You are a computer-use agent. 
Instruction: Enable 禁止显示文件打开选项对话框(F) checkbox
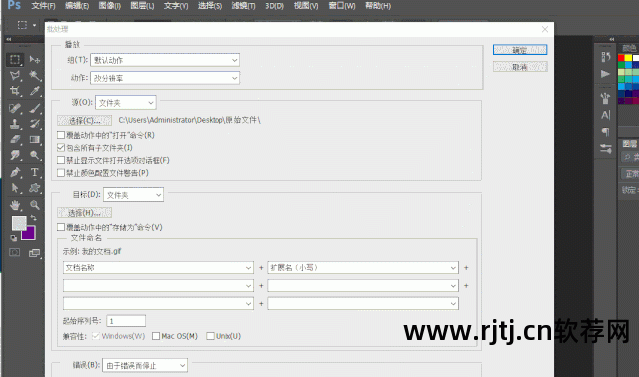click(x=61, y=160)
